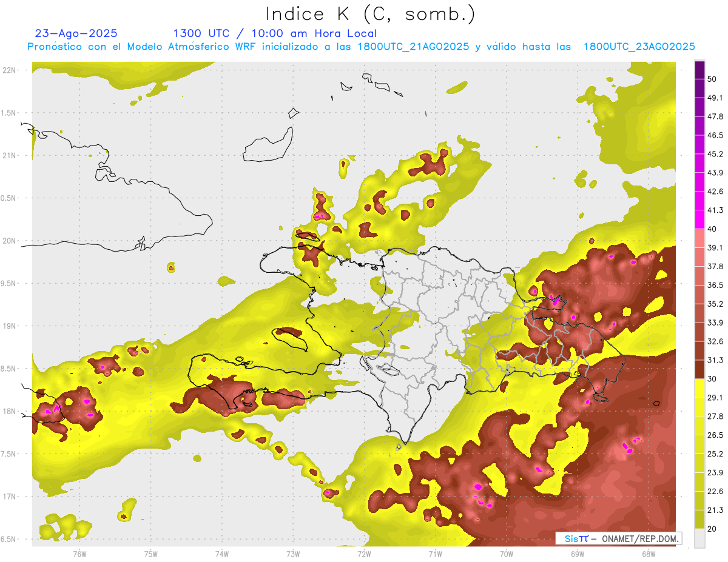728x562 pixels.
Task: Pick the bright yellow swatch between 29.1 and 30
Action: tap(699, 388)
